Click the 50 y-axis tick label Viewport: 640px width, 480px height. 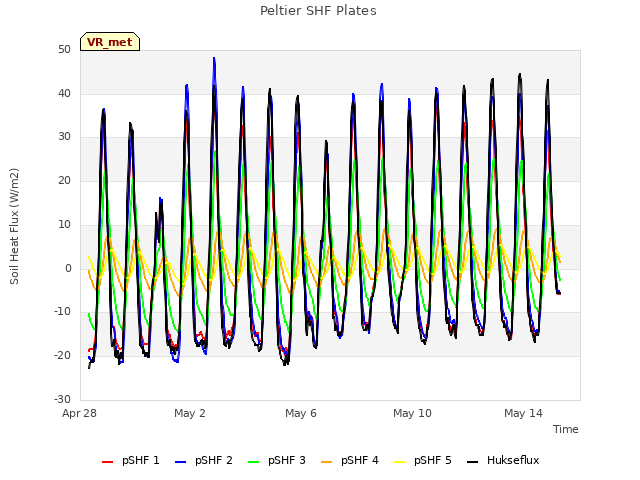pos(64,50)
